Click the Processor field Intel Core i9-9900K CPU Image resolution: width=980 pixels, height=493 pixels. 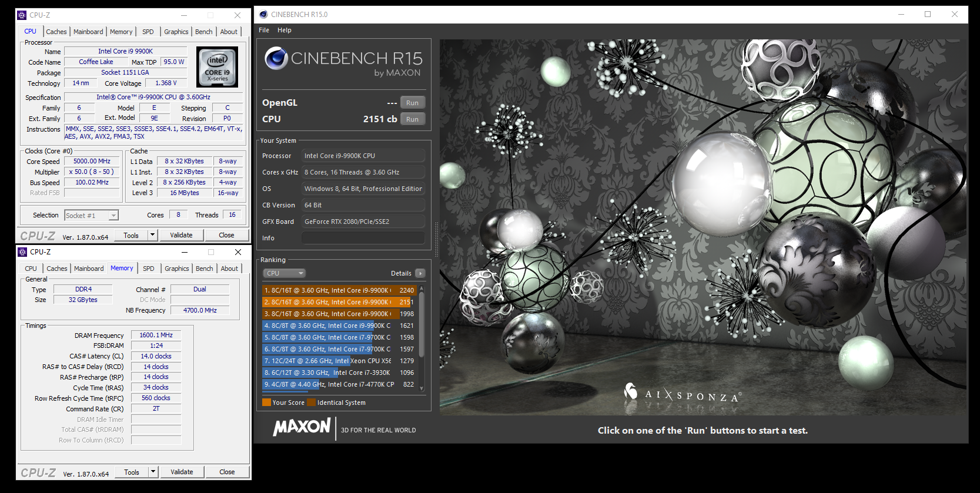pos(363,156)
